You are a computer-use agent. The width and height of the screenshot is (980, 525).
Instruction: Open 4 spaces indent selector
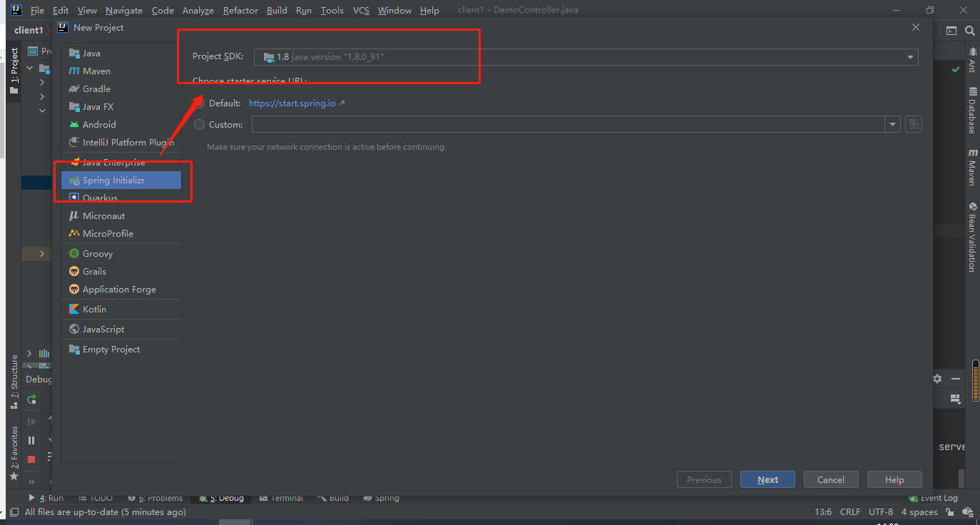click(919, 512)
